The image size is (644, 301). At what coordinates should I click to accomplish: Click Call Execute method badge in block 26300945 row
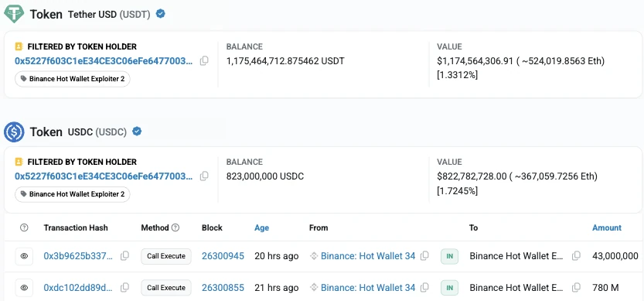tap(166, 256)
